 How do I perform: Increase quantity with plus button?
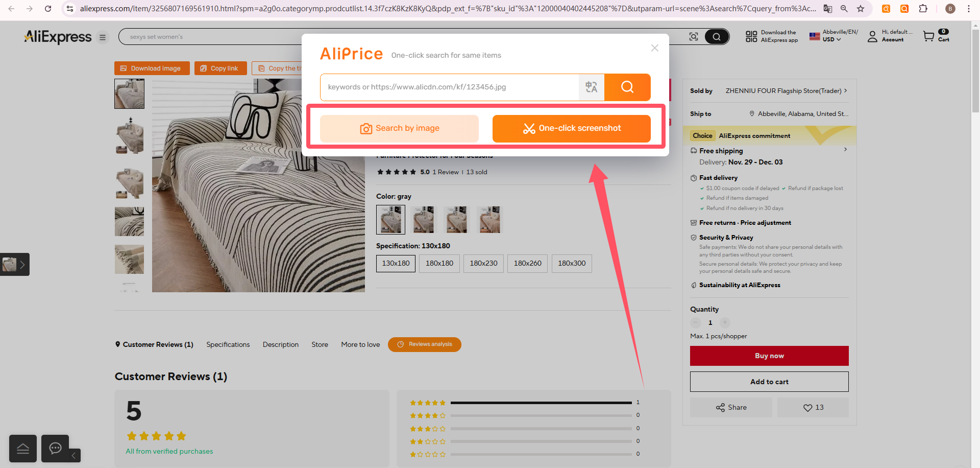tap(725, 322)
